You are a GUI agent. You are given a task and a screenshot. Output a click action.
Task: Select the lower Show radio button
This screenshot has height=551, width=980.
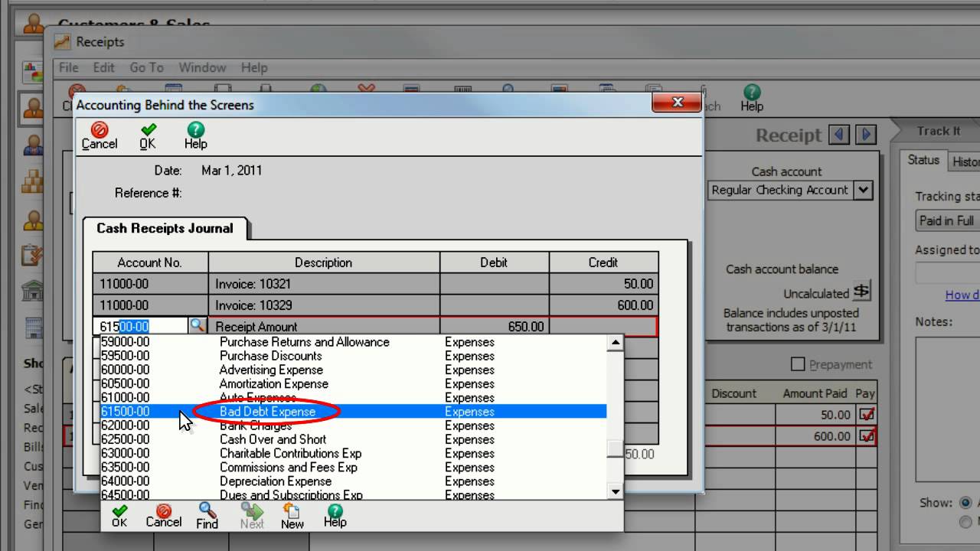point(965,522)
